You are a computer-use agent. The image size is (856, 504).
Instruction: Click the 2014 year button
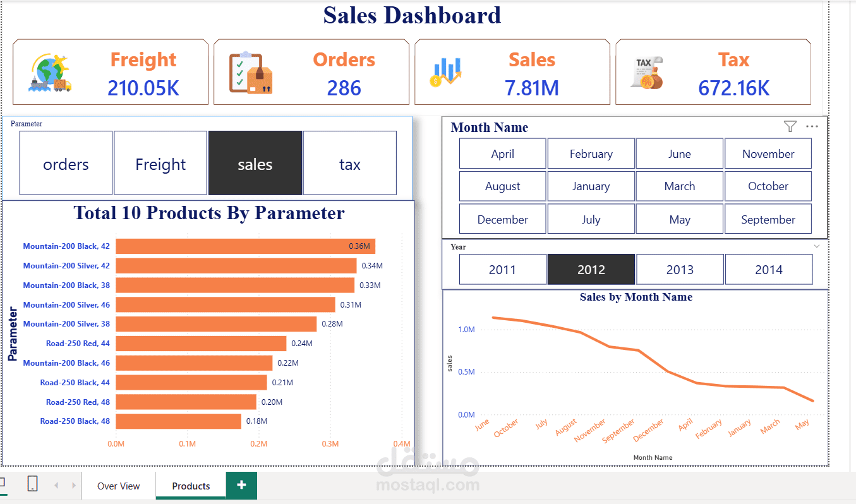coord(769,269)
